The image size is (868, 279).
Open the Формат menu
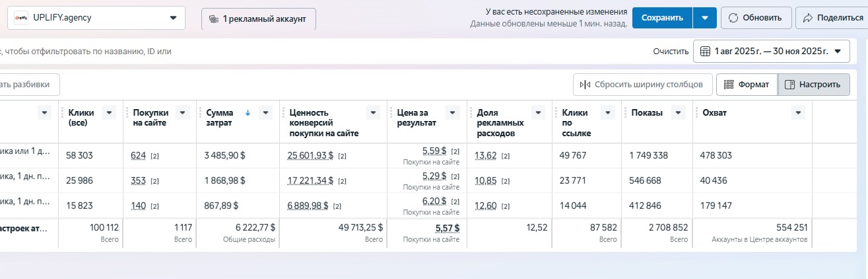[746, 85]
